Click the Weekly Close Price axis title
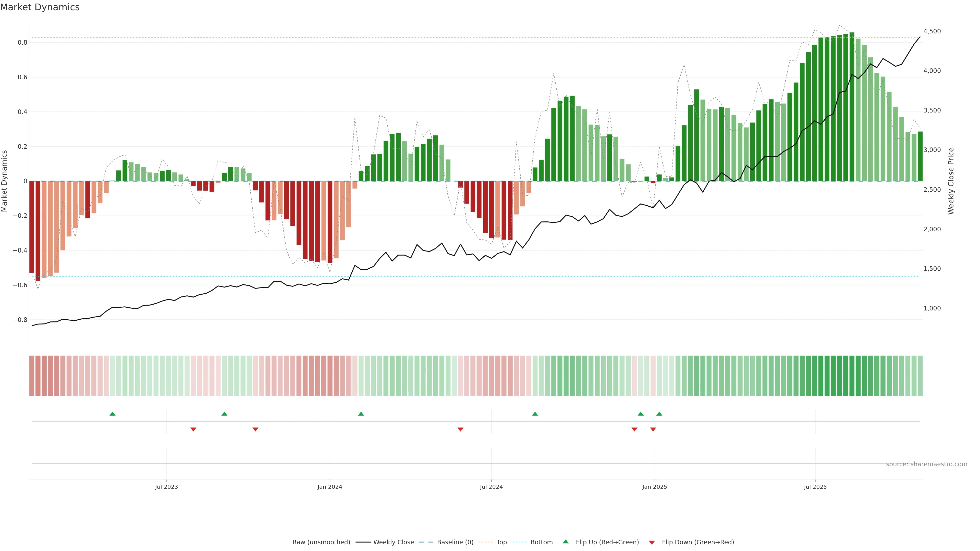The image size is (980, 551). 951,181
